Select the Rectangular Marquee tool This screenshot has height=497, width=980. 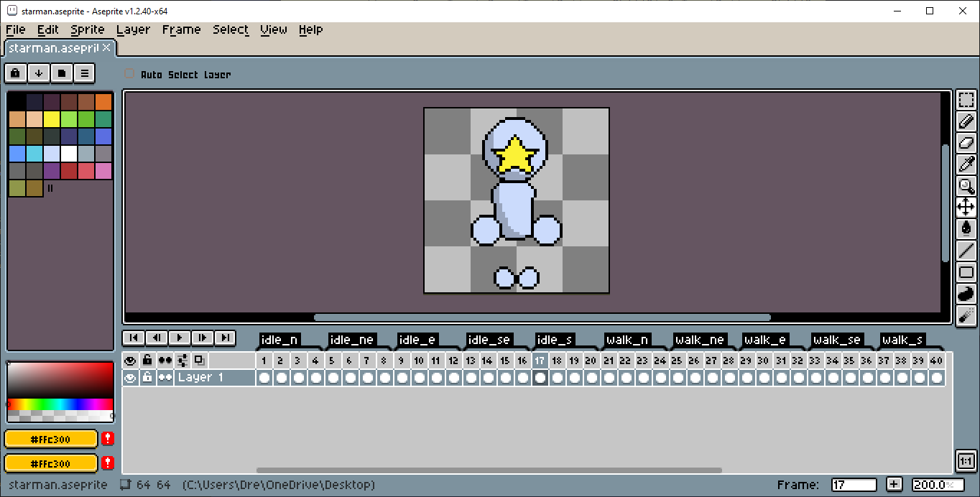click(966, 101)
